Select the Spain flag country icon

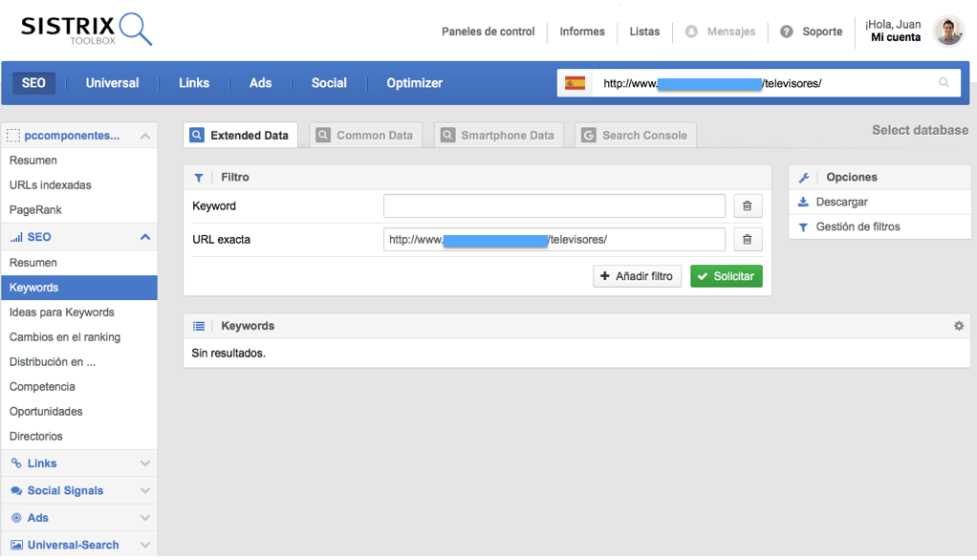[x=575, y=83]
